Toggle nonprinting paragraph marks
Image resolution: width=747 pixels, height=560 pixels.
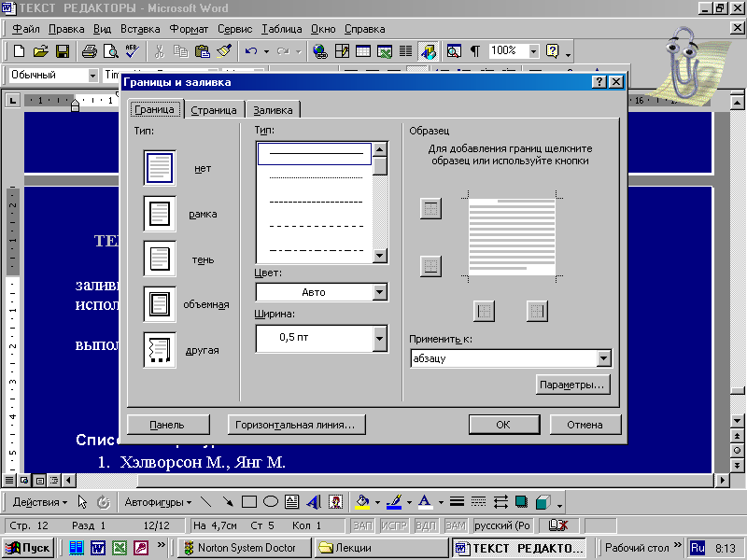[x=475, y=51]
